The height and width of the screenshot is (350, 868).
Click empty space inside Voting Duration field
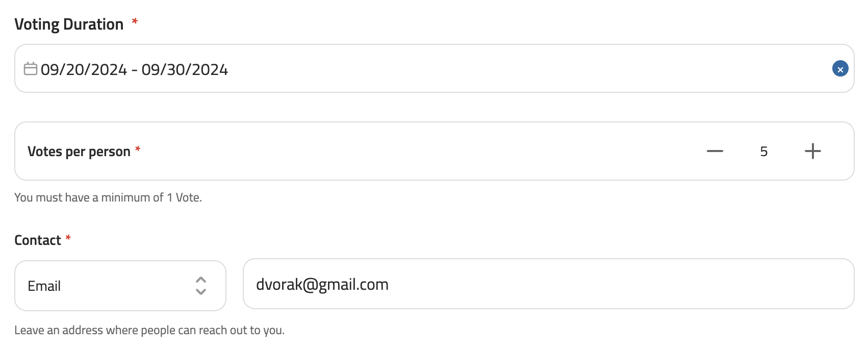coord(510,69)
